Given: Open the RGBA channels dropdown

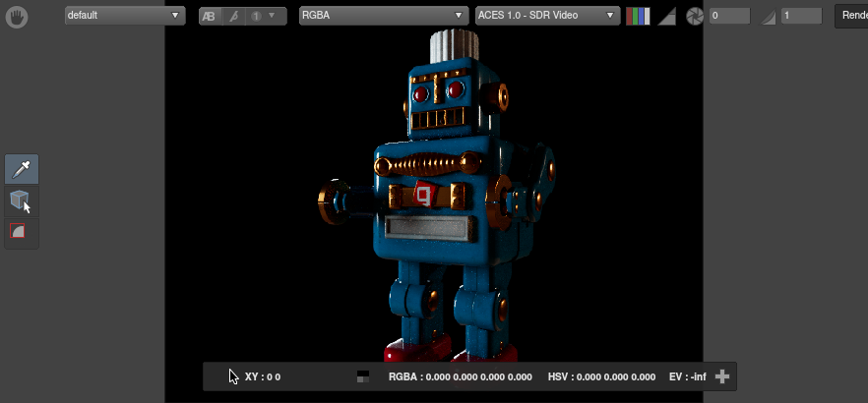Looking at the screenshot, I should click(x=383, y=16).
